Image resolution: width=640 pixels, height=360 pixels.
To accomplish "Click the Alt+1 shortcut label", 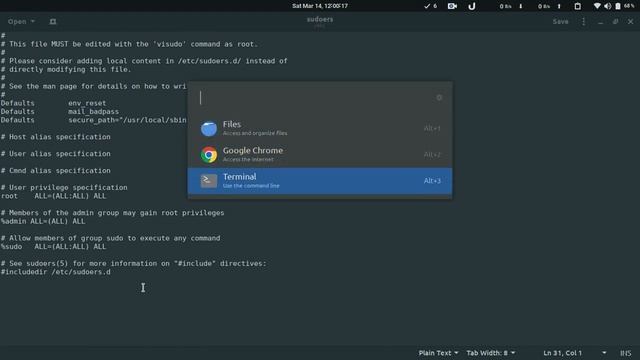I will [x=432, y=128].
